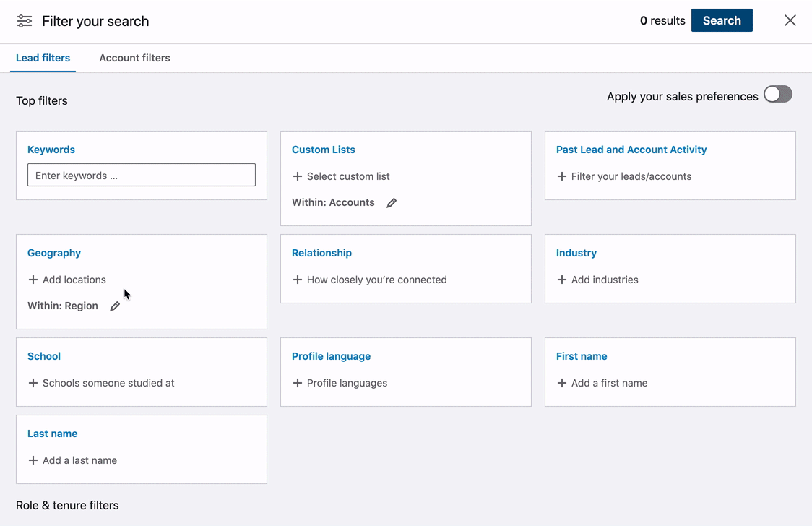Click the Enter keywords input field
Image resolution: width=812 pixels, height=526 pixels.
click(x=142, y=175)
